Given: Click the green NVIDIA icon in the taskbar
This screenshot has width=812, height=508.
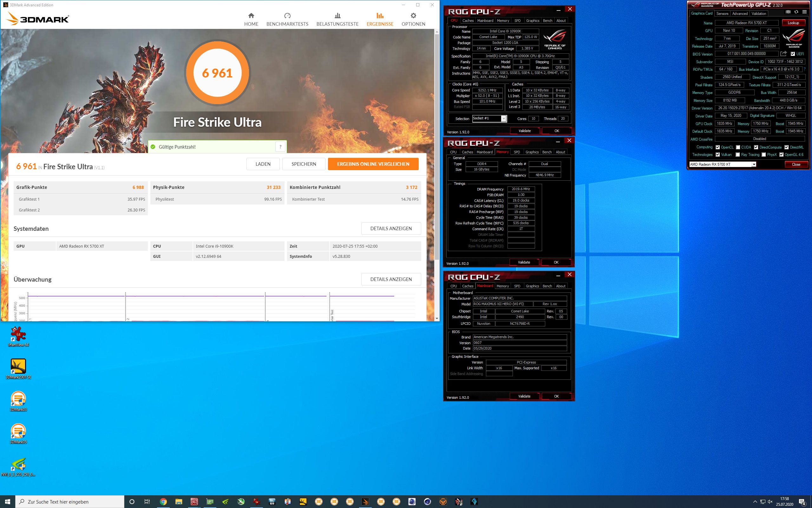Looking at the screenshot, I should (x=226, y=502).
